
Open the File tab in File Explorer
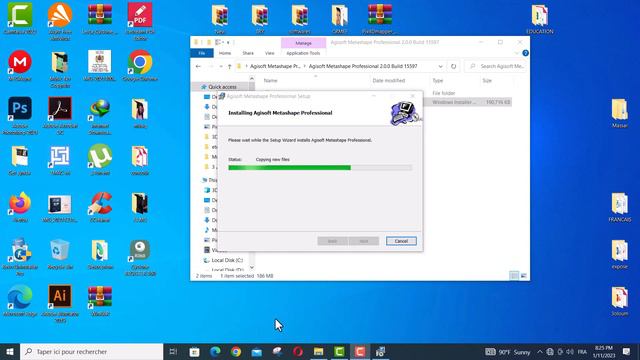[202, 53]
